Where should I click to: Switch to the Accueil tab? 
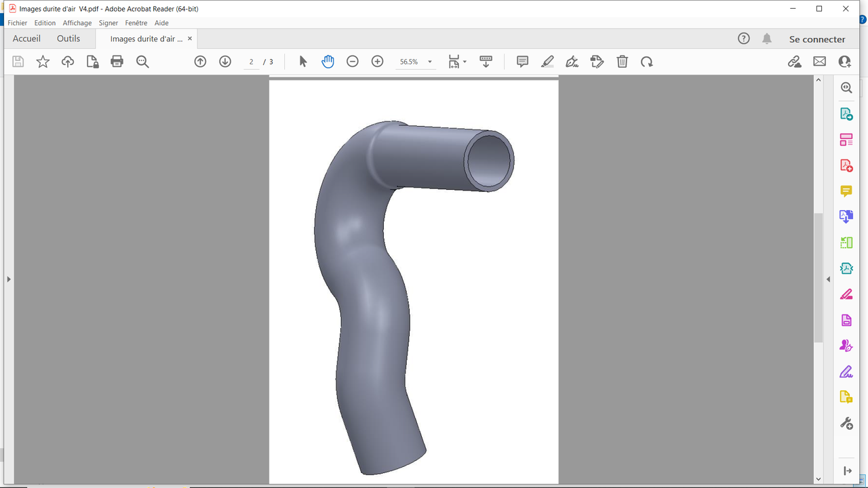pyautogui.click(x=26, y=39)
